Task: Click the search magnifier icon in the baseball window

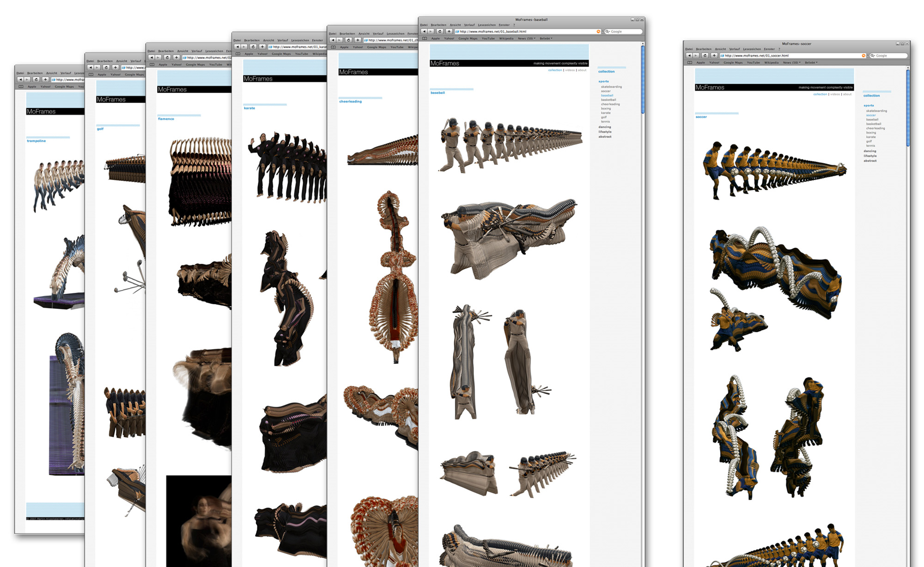Action: pos(607,31)
